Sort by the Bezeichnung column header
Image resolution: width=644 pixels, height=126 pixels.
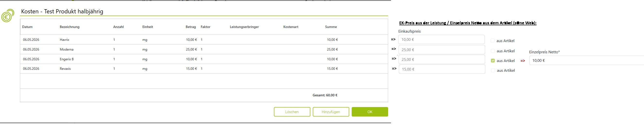[70, 27]
